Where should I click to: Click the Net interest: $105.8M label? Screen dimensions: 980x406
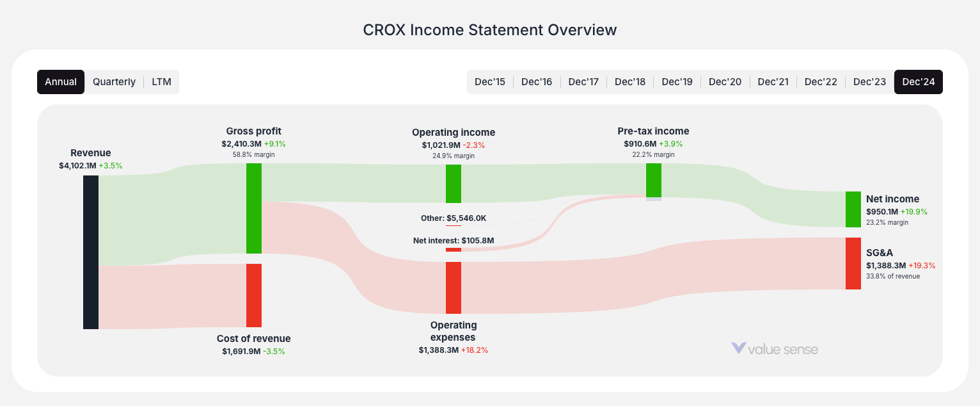[x=454, y=241]
